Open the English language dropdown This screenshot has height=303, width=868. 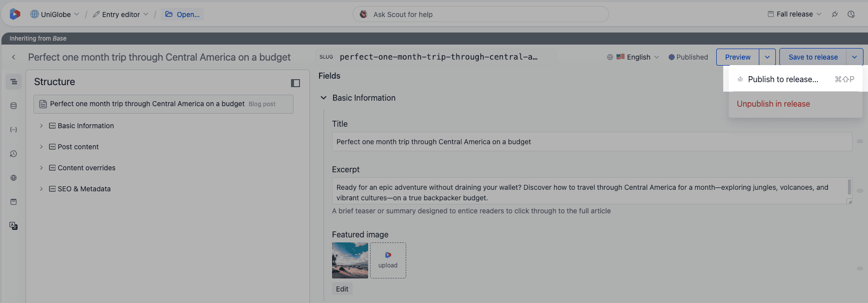(x=638, y=57)
